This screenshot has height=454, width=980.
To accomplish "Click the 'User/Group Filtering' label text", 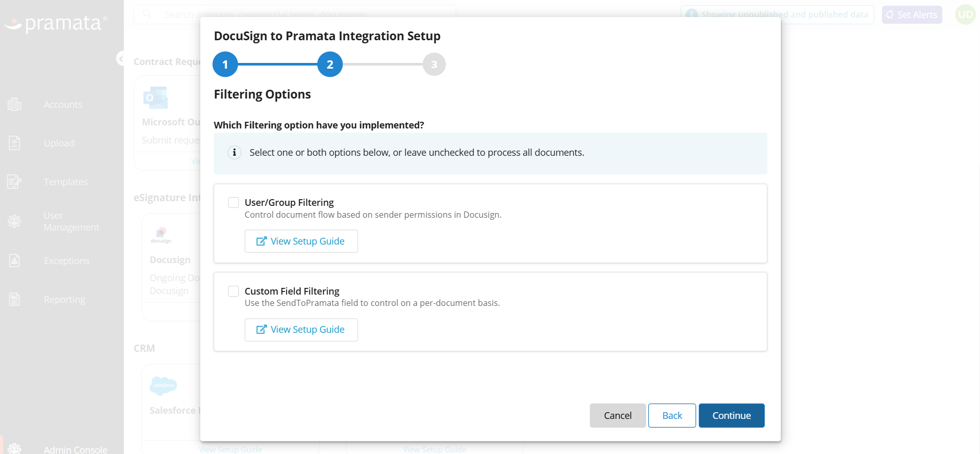I will tap(289, 203).
